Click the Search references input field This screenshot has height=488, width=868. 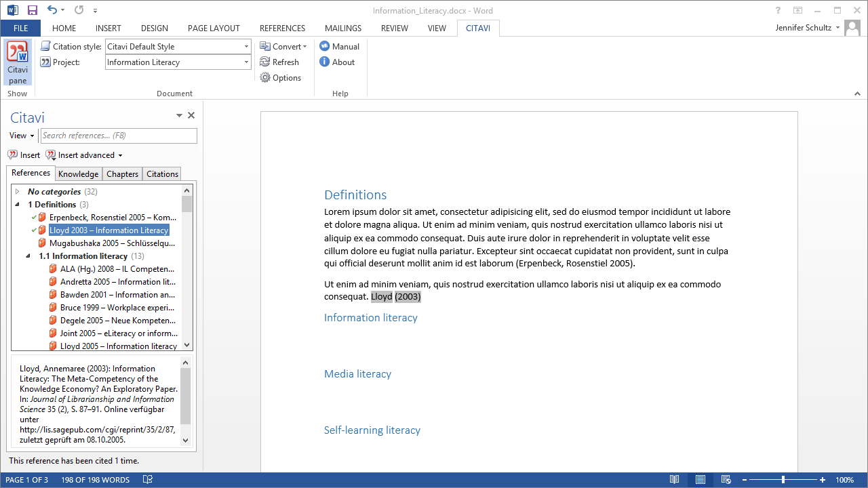coord(119,136)
